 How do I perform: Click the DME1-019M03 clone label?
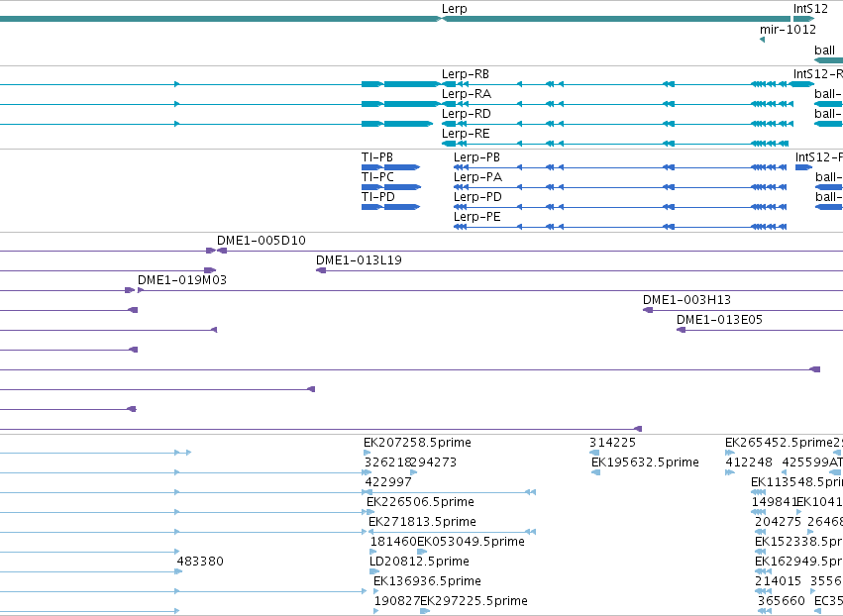(x=181, y=280)
